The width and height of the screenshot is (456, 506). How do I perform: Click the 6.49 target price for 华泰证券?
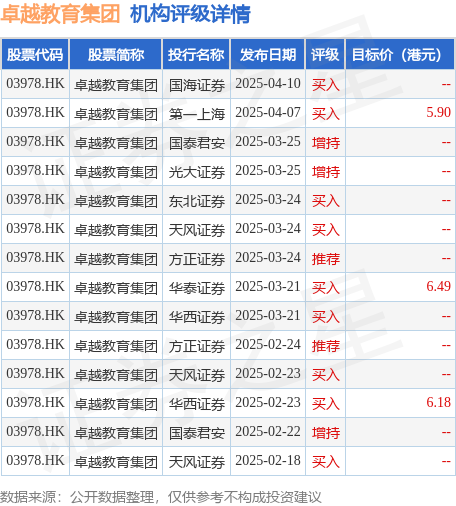tap(438, 286)
